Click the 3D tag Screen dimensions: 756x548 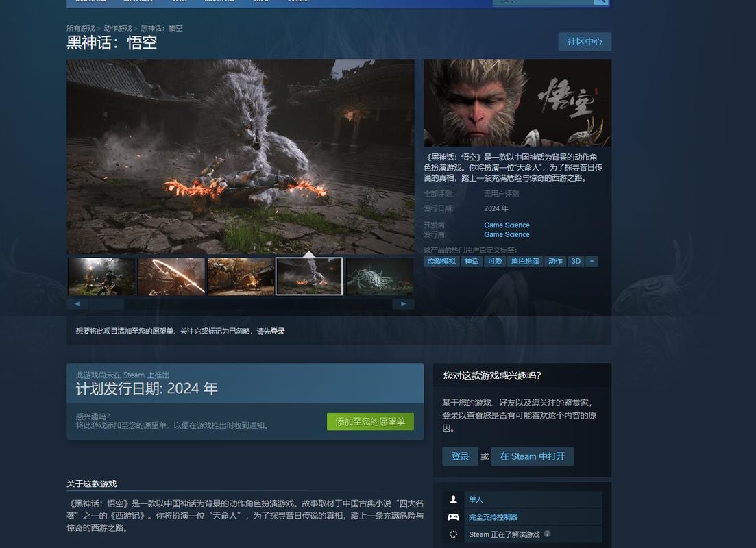click(x=576, y=261)
